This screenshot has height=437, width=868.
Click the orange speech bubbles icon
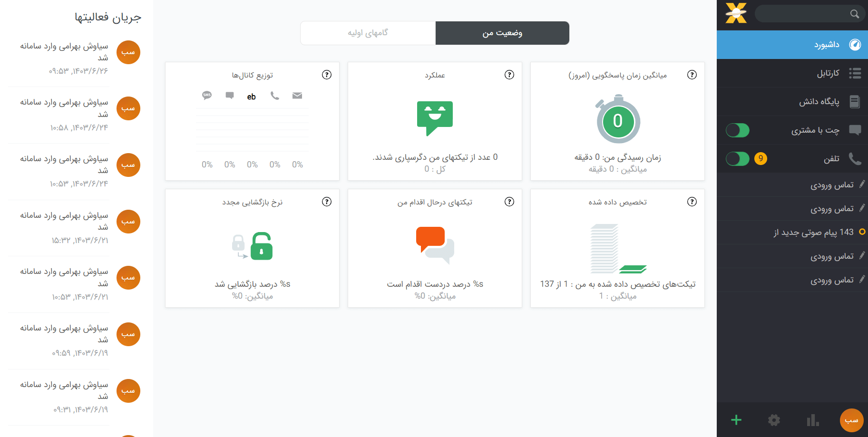point(435,245)
